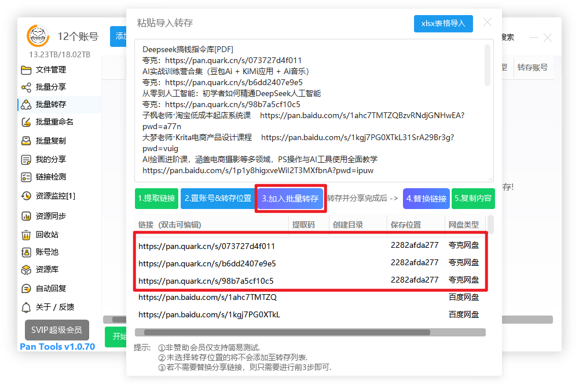The height and width of the screenshot is (392, 579).
Task: Click 4.替换链接 button
Action: point(427,199)
